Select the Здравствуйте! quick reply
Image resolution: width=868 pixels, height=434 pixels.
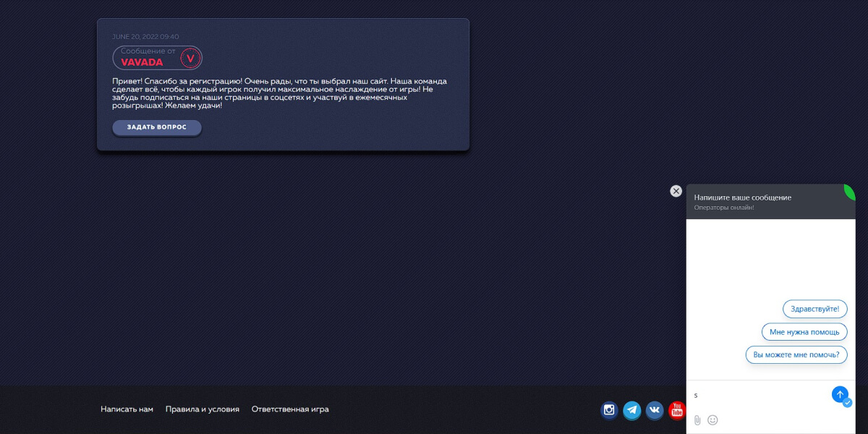click(x=814, y=309)
